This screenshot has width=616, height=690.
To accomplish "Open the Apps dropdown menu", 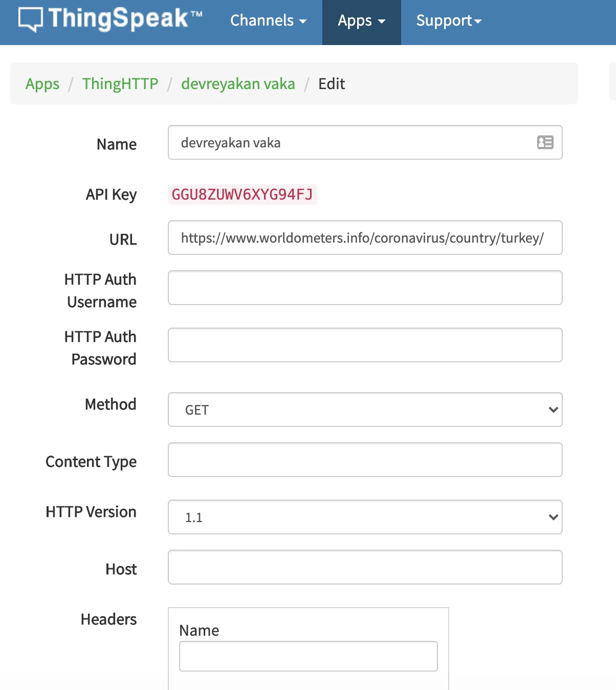I will pos(362,20).
